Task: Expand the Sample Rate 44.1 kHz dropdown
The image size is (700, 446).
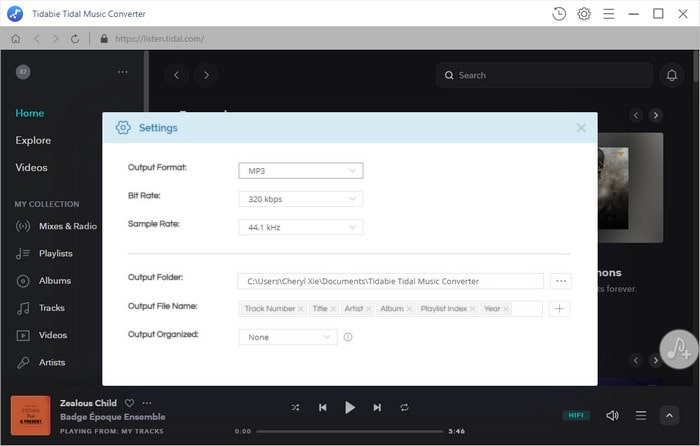Action: [x=301, y=227]
